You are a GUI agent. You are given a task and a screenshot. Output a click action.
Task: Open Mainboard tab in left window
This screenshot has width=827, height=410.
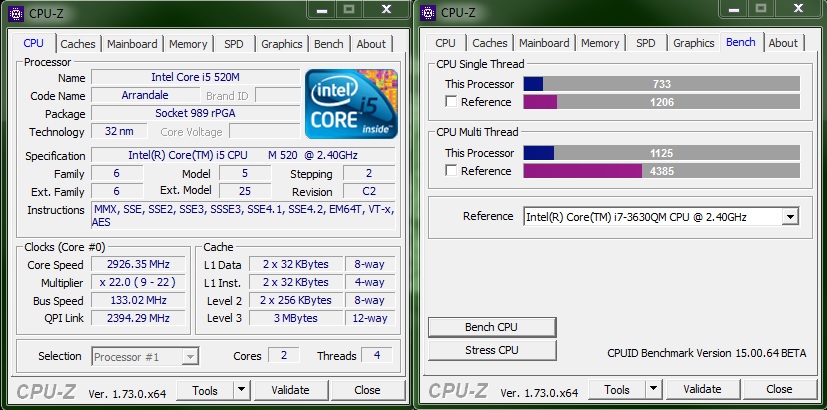pos(132,44)
